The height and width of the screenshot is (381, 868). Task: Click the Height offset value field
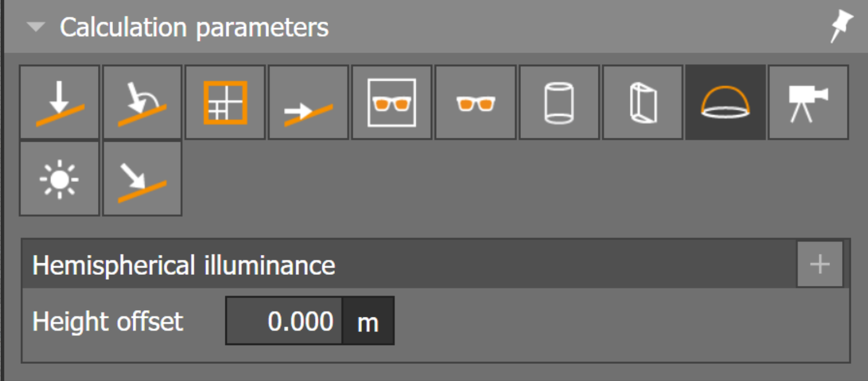(x=284, y=321)
